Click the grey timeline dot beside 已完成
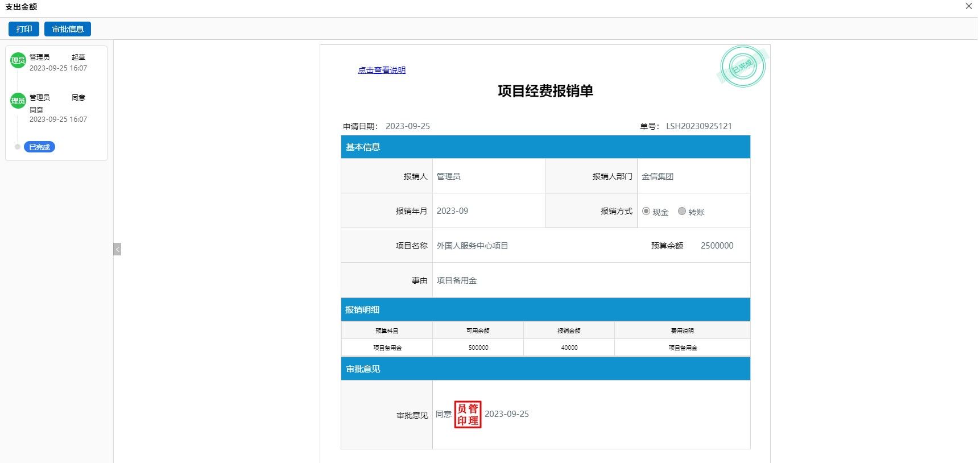 click(x=18, y=147)
